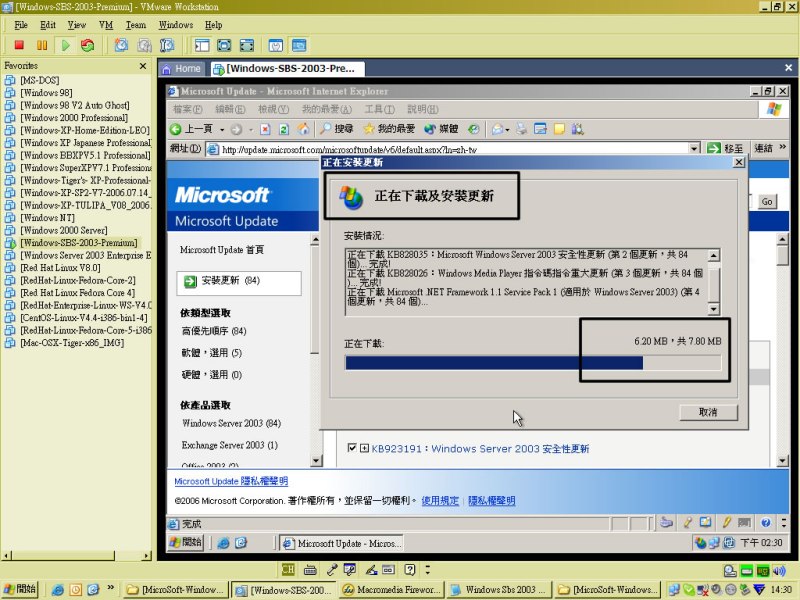
Task: Expand the KB923191 update details
Action: [x=364, y=448]
